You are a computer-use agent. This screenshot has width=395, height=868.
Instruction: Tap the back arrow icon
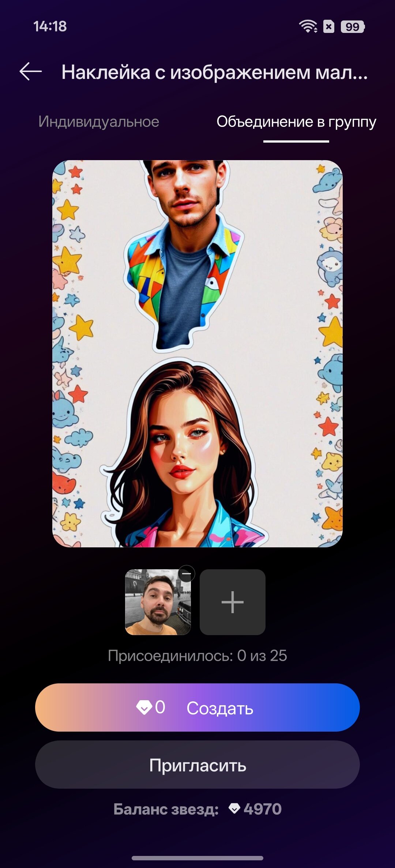(31, 71)
